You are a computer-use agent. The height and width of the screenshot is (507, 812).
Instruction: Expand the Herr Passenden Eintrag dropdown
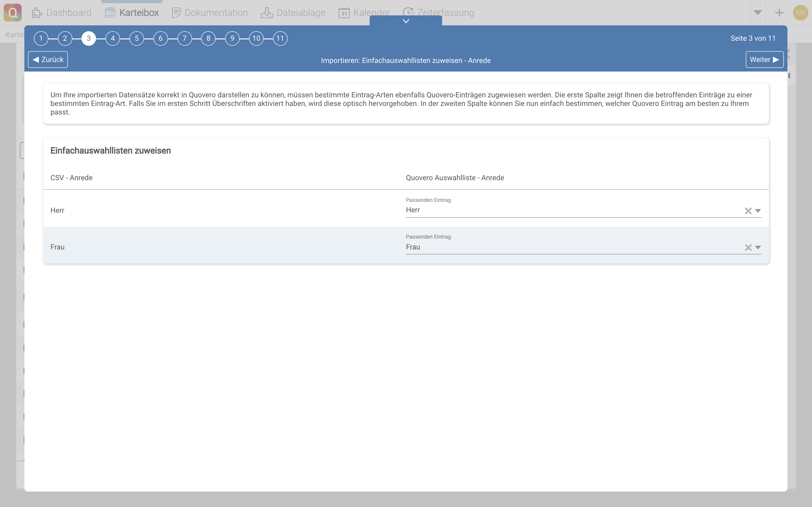click(x=758, y=211)
